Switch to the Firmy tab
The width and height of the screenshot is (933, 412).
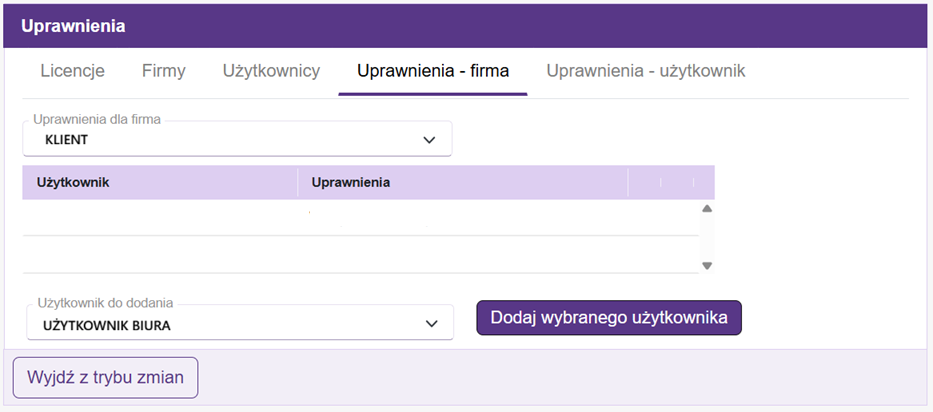[x=164, y=71]
